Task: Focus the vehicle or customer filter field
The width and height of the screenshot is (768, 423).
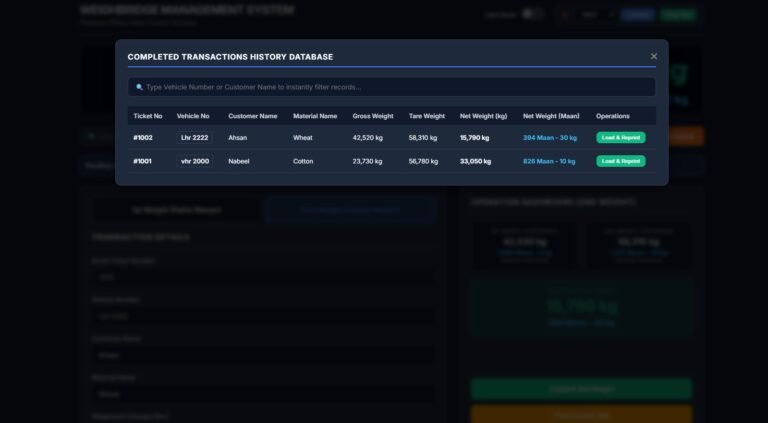Action: [x=391, y=87]
